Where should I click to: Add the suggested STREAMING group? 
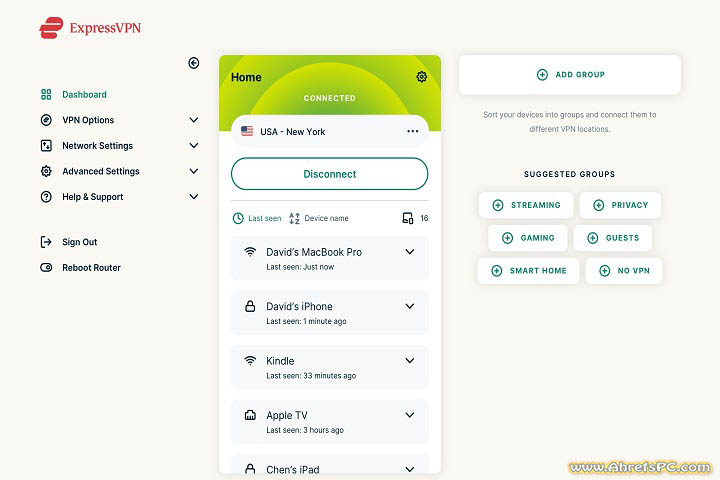[x=526, y=205]
